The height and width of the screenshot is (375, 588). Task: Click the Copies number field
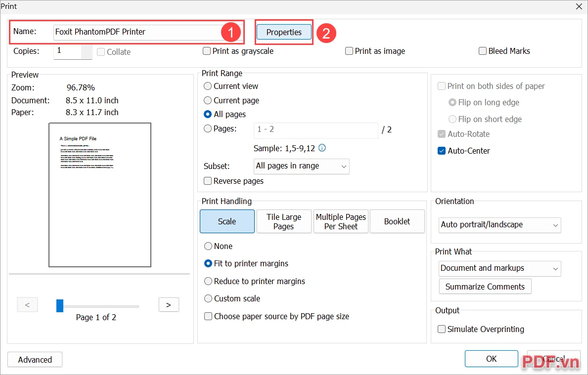click(68, 51)
